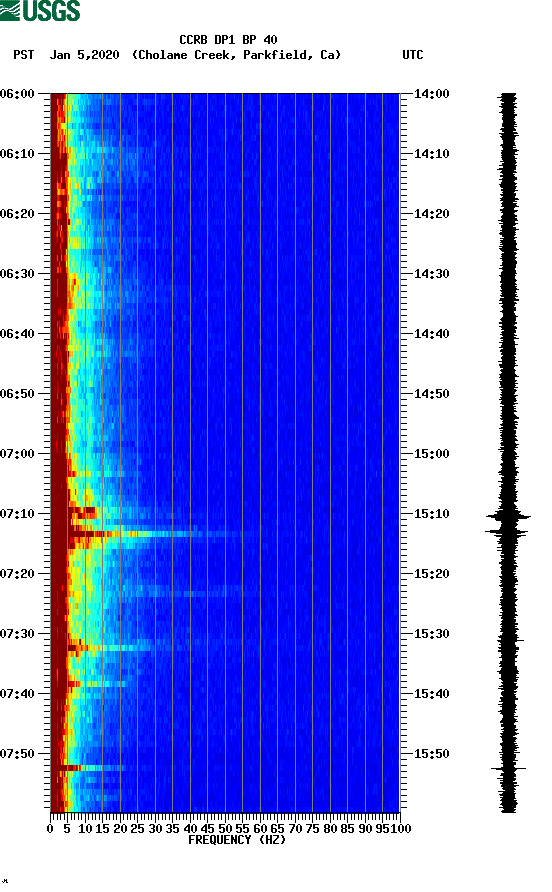Click the 07:10 PST time label
Screen dimensions: 552x892
point(18,514)
